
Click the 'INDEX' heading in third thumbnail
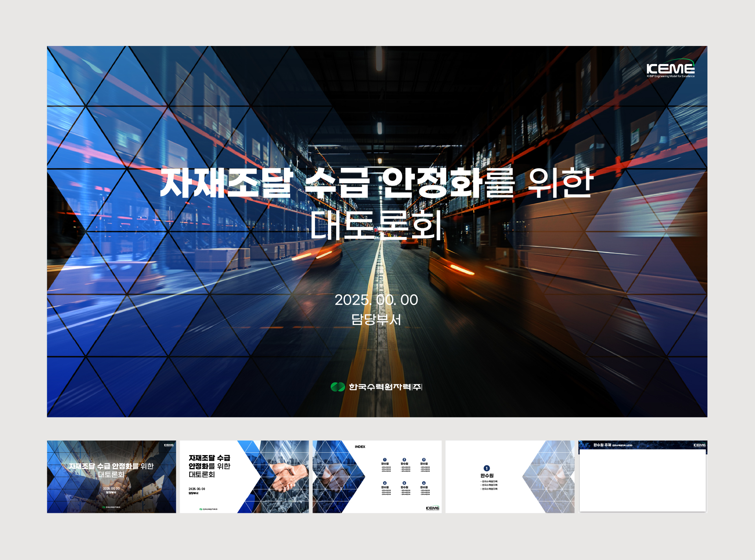click(x=360, y=447)
